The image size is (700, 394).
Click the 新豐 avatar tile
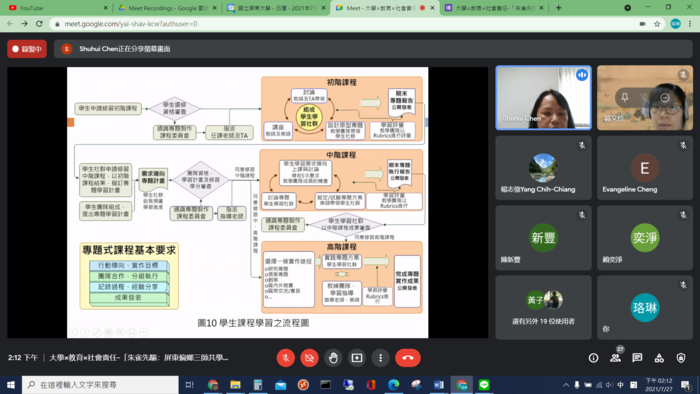point(543,238)
